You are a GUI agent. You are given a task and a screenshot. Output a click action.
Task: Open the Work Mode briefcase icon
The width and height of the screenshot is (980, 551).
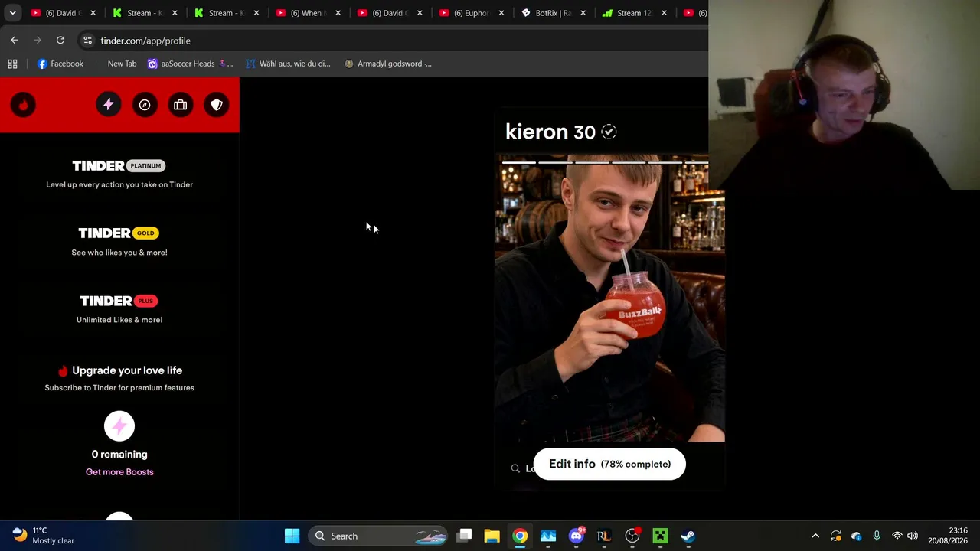pos(181,105)
